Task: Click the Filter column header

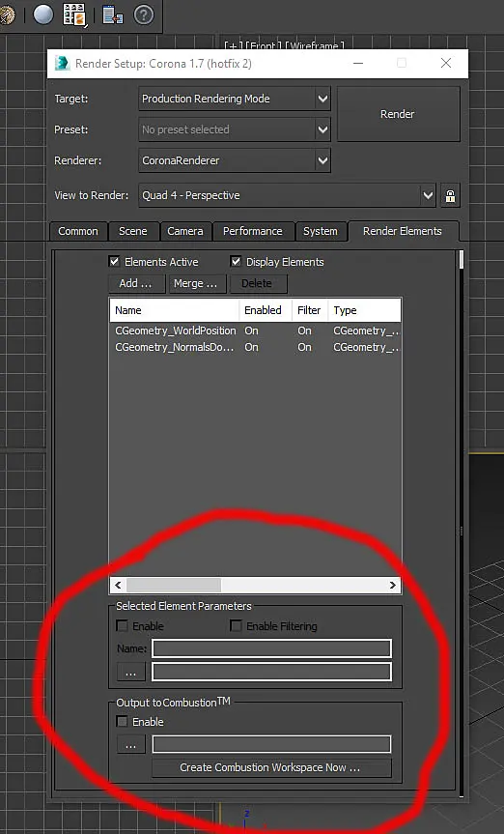Action: pyautogui.click(x=310, y=310)
